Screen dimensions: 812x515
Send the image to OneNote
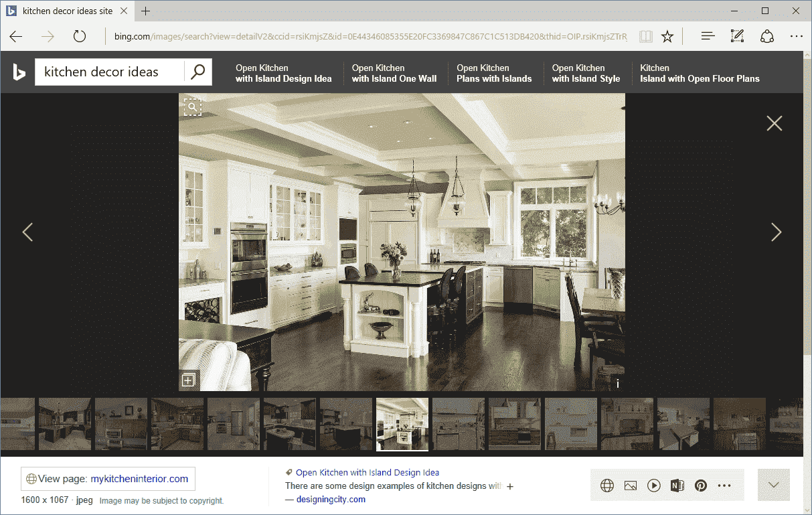pos(677,485)
